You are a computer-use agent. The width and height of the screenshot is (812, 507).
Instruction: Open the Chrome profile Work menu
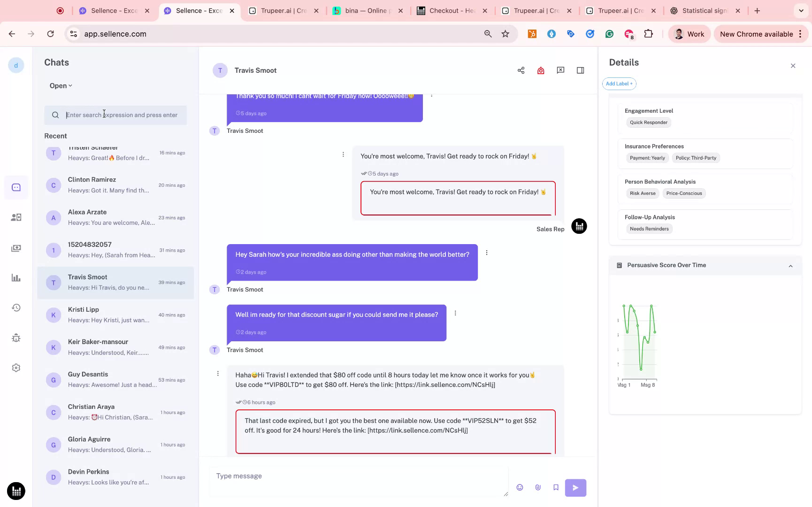(689, 34)
